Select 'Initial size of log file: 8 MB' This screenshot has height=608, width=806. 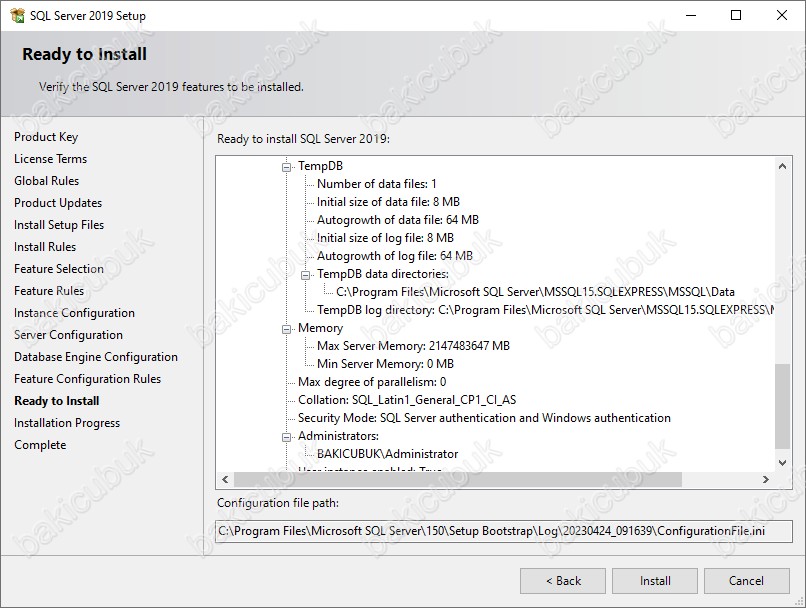[385, 238]
